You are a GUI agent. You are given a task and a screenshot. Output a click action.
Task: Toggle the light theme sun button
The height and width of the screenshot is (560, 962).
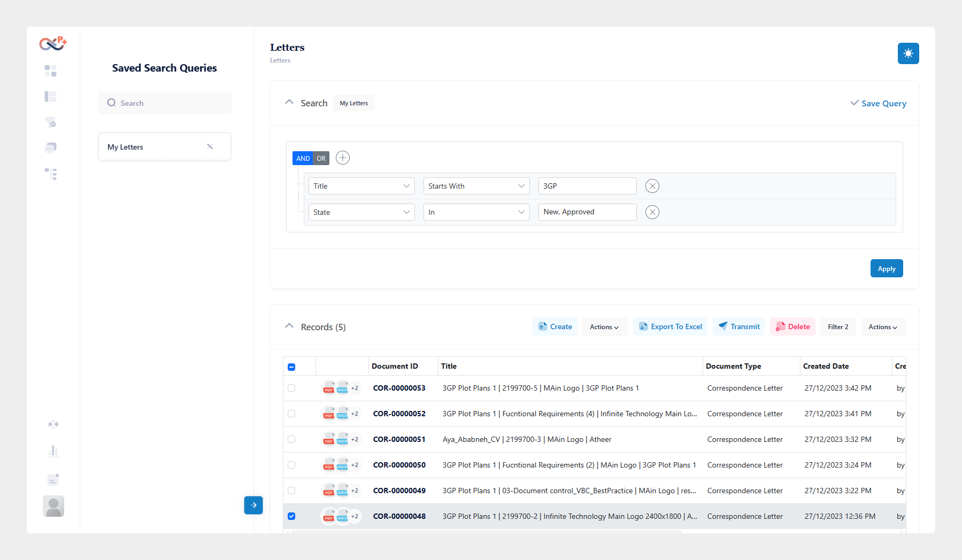908,53
